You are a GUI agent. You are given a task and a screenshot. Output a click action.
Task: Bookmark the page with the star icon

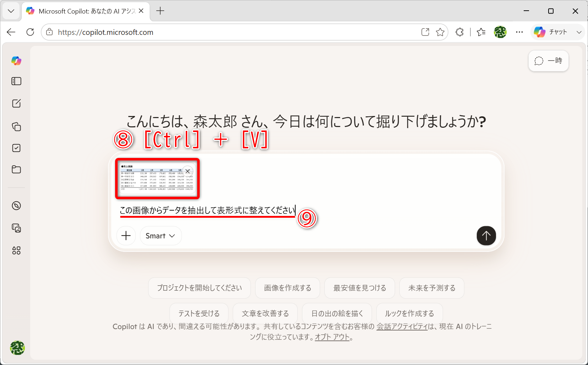(x=440, y=32)
